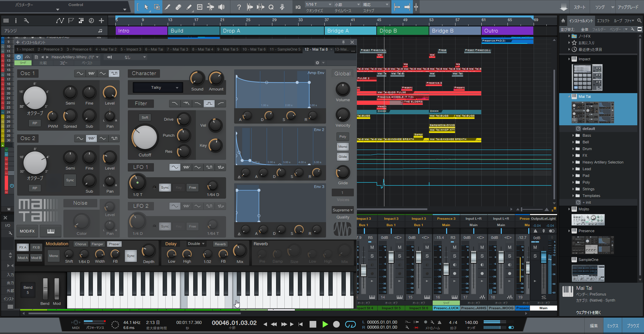Screen dimensions: 644x334
Task: Click the browser home icon
Action: pyautogui.click(x=563, y=21)
